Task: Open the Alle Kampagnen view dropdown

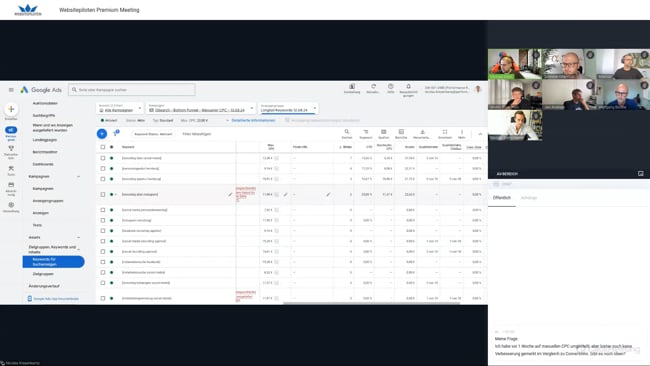Action: coord(120,109)
